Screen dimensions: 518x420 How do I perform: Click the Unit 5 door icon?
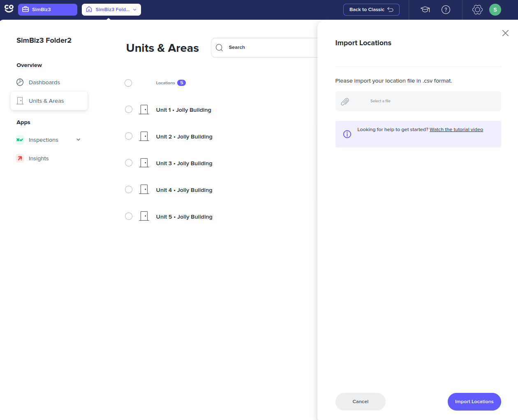click(144, 216)
